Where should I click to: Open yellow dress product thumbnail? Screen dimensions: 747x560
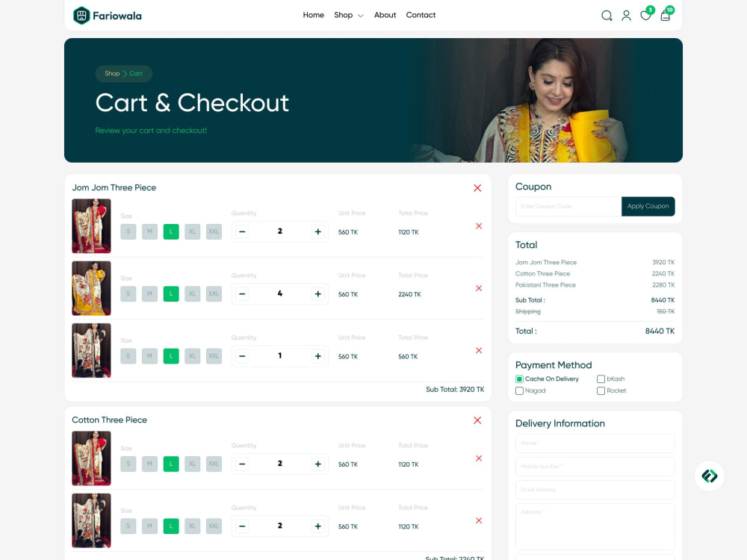(x=91, y=288)
